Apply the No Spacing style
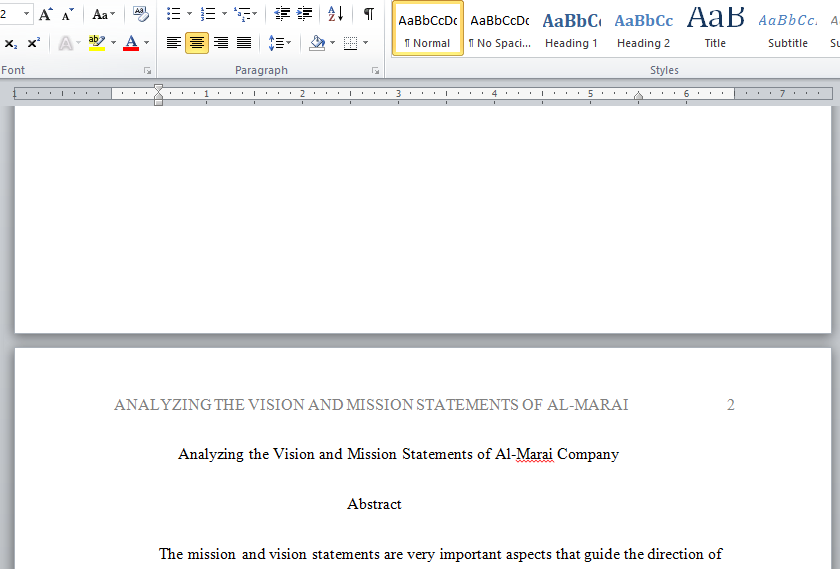 coord(499,28)
